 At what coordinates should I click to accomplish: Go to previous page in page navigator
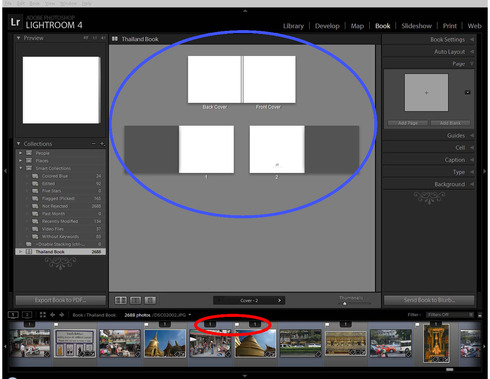coord(219,300)
